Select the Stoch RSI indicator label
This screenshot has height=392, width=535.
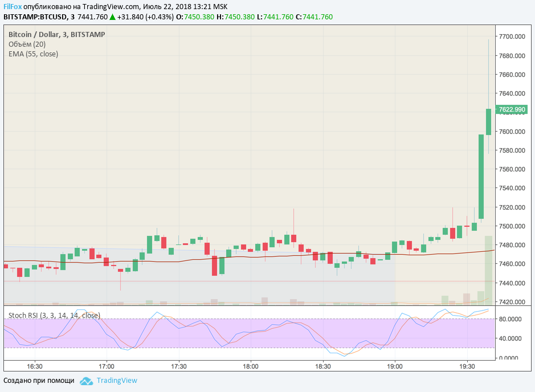coord(54,315)
